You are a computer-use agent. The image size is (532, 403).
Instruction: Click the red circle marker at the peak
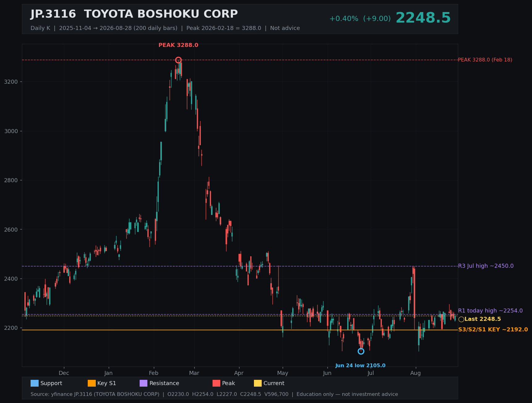[178, 60]
